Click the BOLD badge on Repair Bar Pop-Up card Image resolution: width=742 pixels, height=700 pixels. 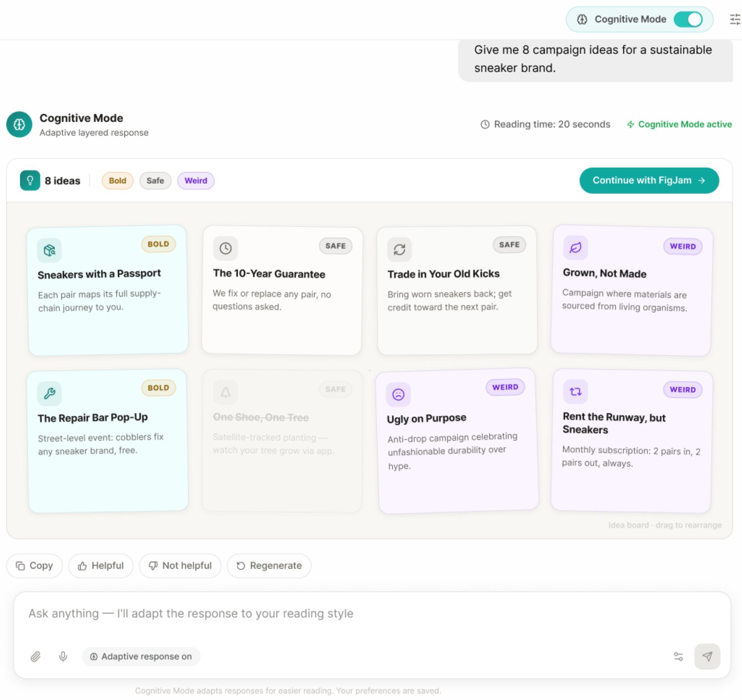pyautogui.click(x=158, y=388)
